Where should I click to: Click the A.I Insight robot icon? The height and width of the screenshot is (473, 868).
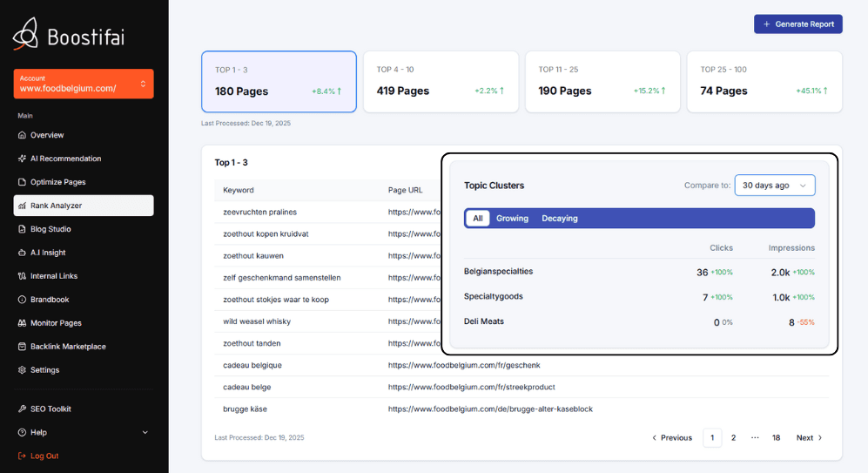(22, 253)
